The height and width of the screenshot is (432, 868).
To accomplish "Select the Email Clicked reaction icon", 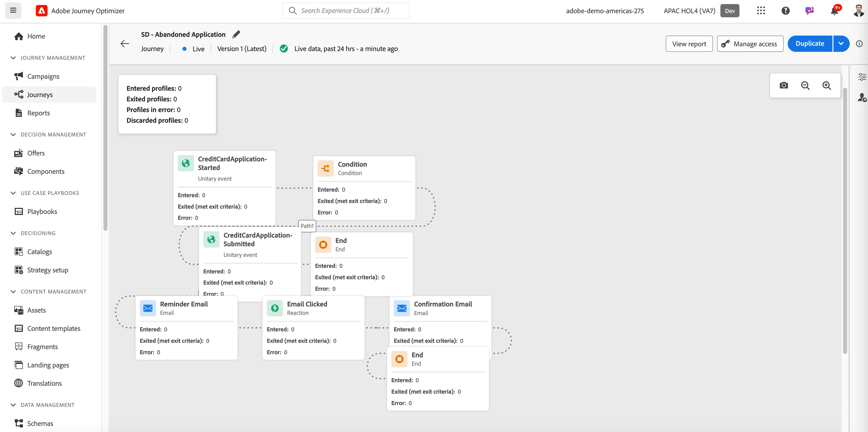I will [x=275, y=308].
